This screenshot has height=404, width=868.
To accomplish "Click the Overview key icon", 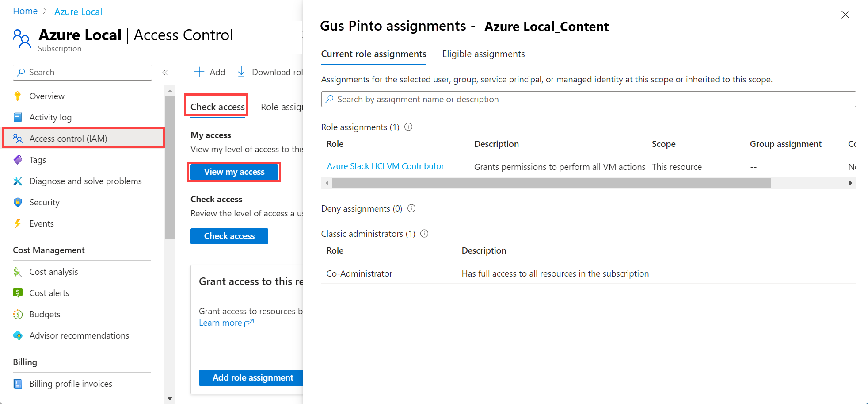I will pos(18,96).
